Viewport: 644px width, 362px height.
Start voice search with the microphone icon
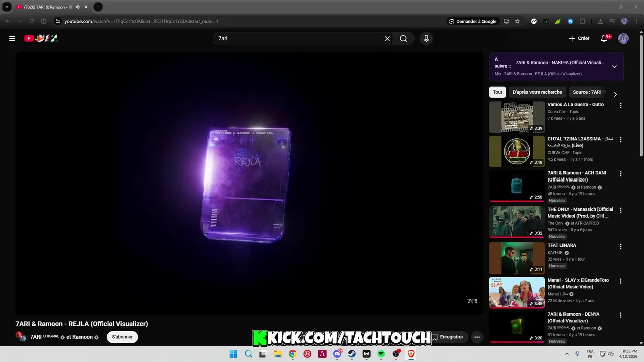[x=426, y=38]
